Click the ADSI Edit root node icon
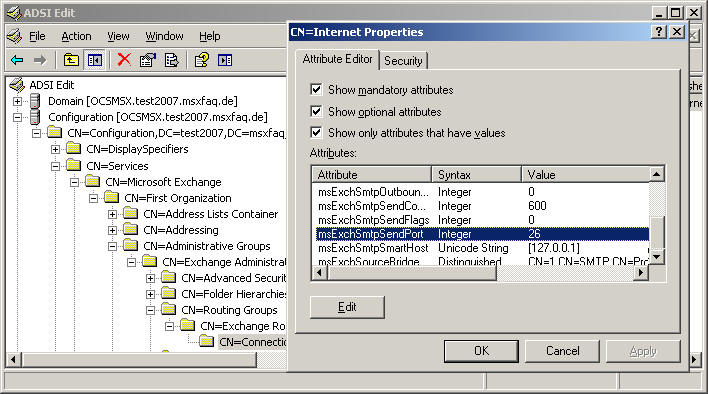Viewport: 708px width, 394px height. click(x=17, y=85)
